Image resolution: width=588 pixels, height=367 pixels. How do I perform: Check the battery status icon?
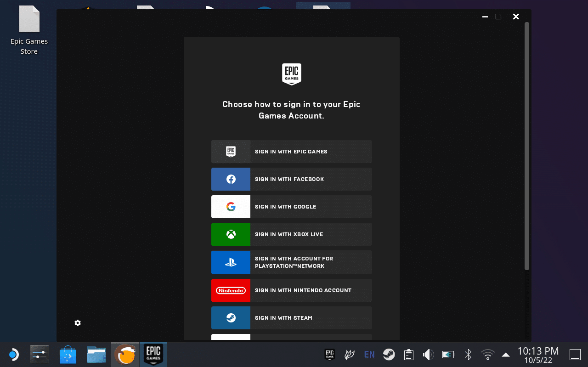click(448, 355)
